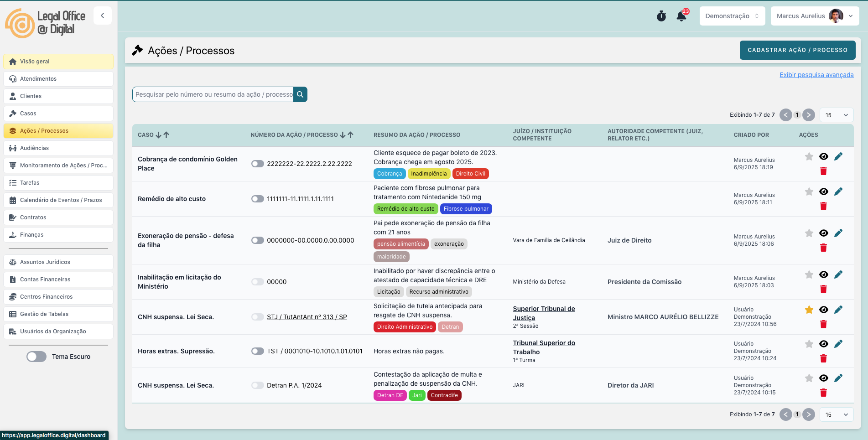
Task: Toggle switch for process 2222222-22.2222.2.22.2222
Action: pos(258,164)
